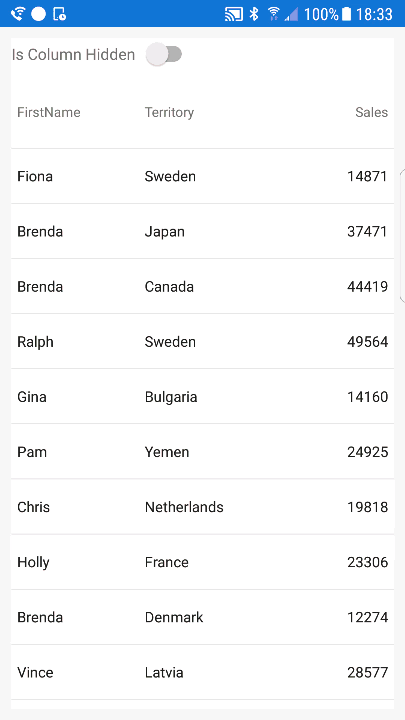Click the 23306 sales value
The width and height of the screenshot is (405, 720).
(x=368, y=562)
